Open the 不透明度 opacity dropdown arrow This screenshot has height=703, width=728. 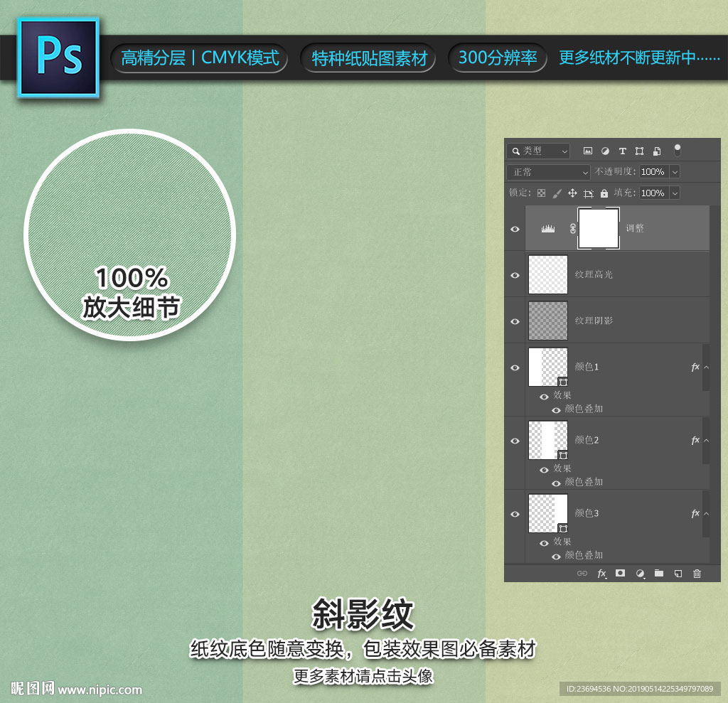674,172
